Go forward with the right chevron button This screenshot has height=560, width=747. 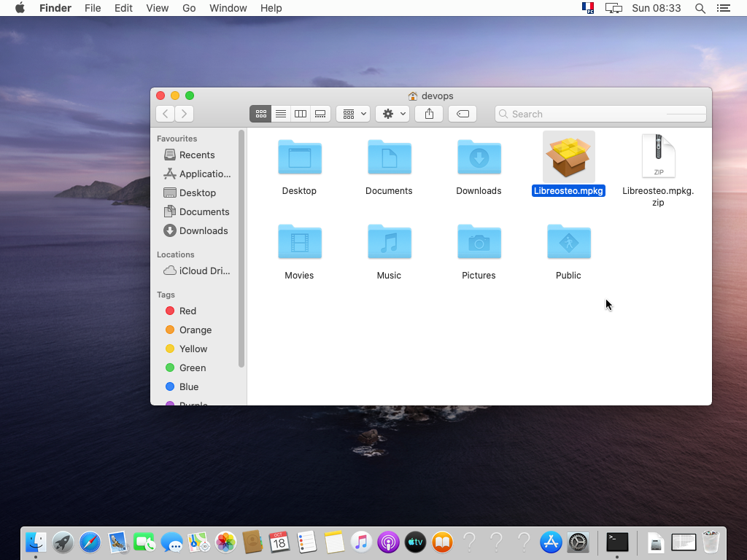pyautogui.click(x=184, y=114)
